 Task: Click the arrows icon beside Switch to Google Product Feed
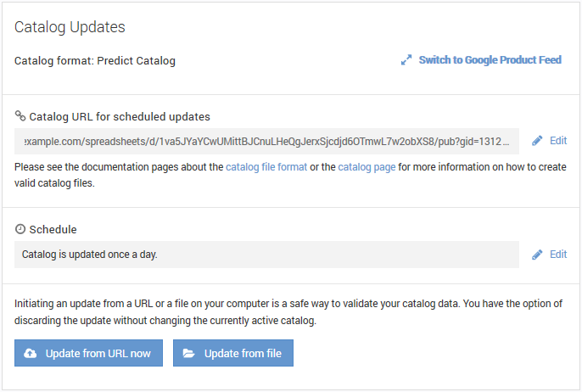(x=406, y=60)
